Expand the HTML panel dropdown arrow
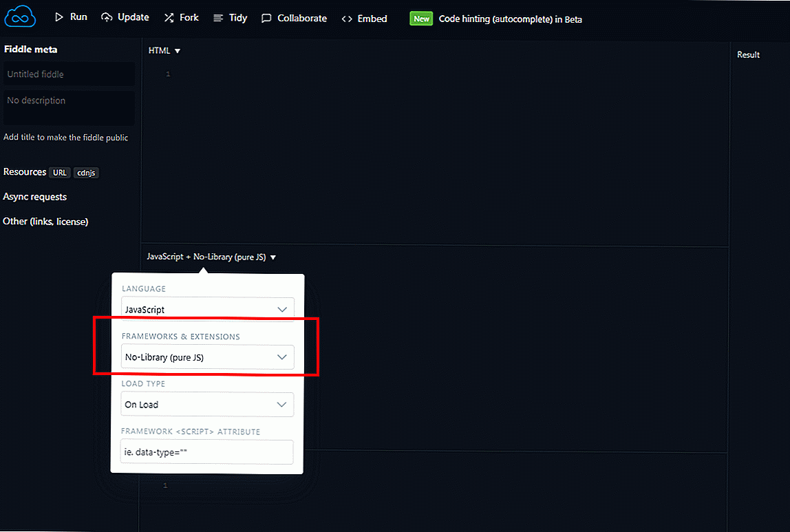This screenshot has width=790, height=532. click(x=178, y=51)
